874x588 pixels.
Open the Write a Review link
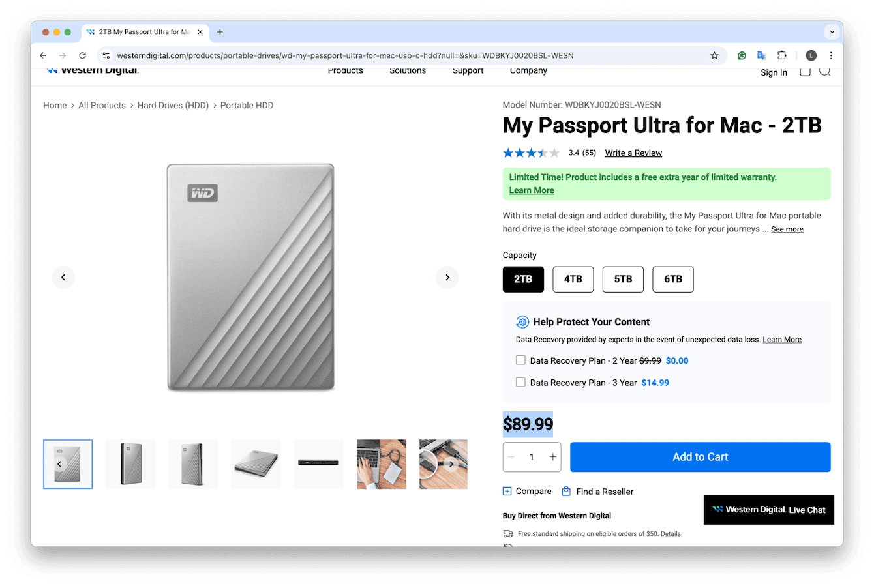click(x=633, y=153)
